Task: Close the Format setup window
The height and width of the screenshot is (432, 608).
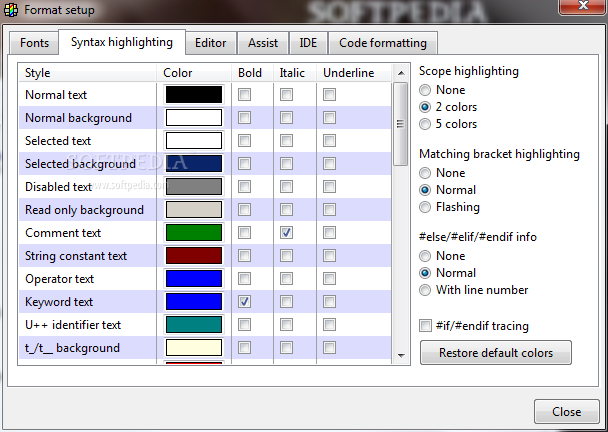Action: click(x=583, y=6)
